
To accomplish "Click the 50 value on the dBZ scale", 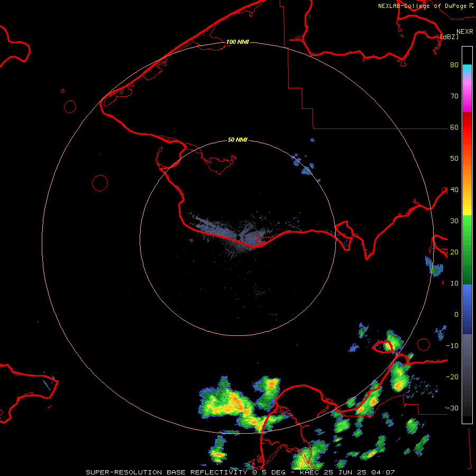I will click(454, 159).
